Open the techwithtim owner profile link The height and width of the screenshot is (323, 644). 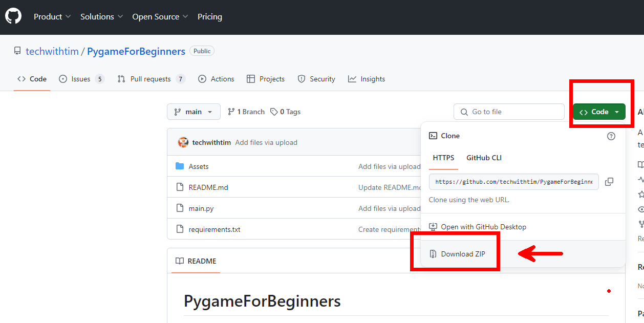(x=52, y=51)
